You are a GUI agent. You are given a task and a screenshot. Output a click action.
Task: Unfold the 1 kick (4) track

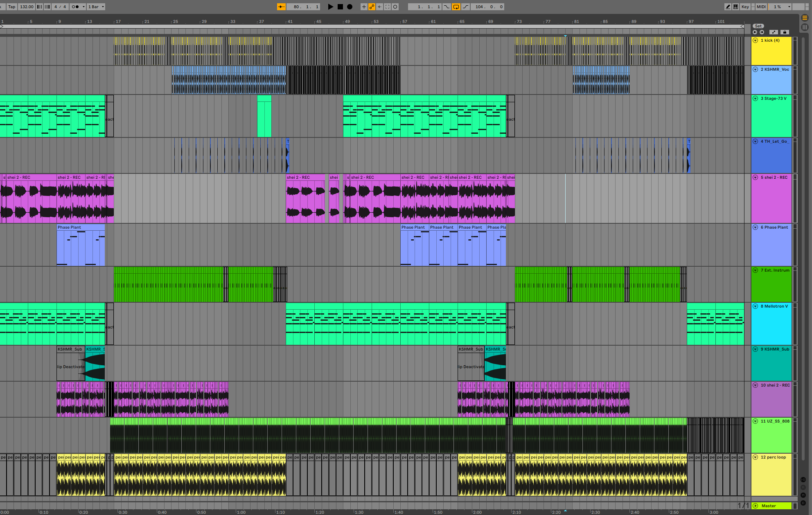coord(756,40)
